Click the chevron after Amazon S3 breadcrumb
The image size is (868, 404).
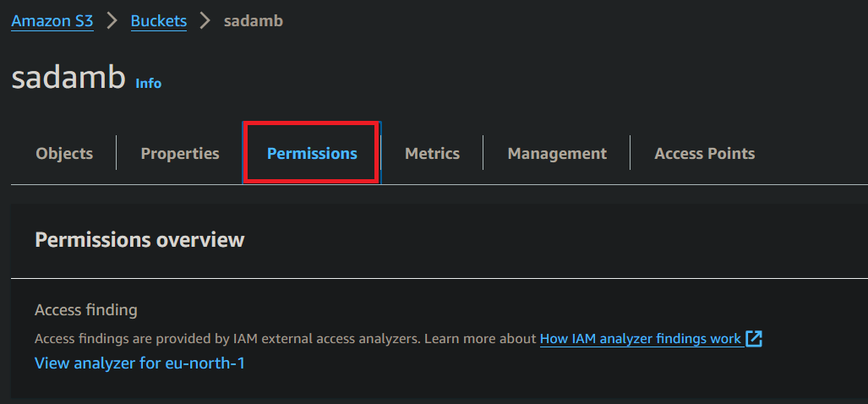pyautogui.click(x=112, y=21)
